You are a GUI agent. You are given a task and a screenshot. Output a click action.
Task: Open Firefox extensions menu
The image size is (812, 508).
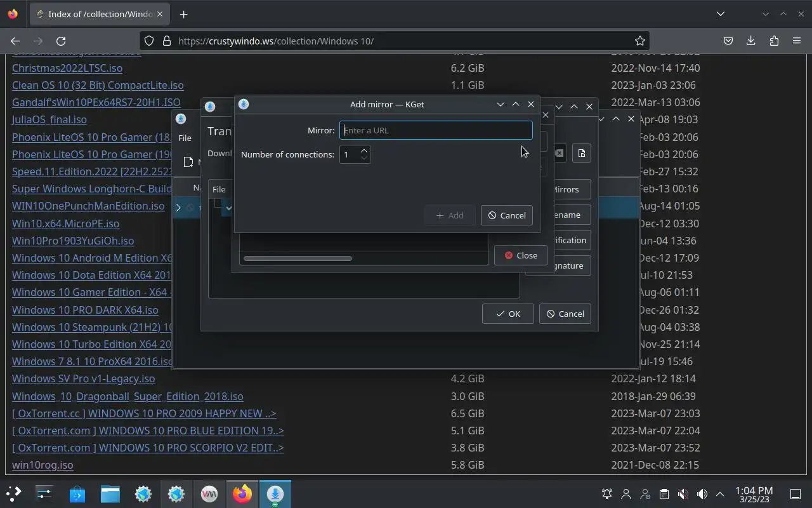774,41
